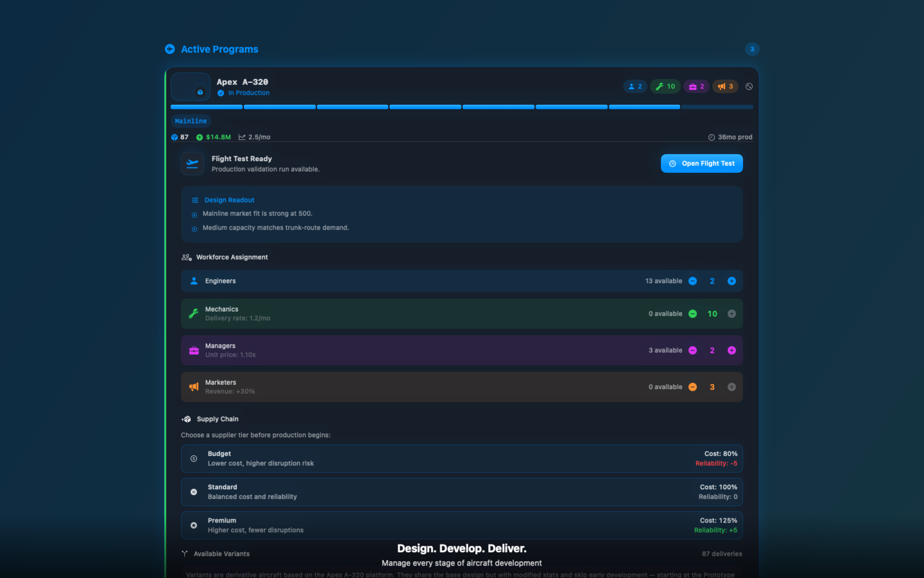924x578 pixels.
Task: Click the engineers badge showing 2
Action: (635, 86)
